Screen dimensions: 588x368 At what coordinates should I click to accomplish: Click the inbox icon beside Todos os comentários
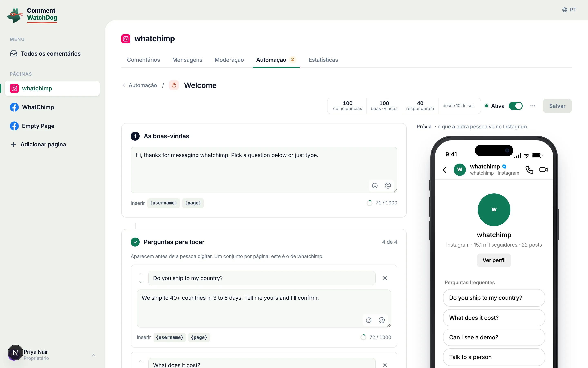(x=14, y=54)
